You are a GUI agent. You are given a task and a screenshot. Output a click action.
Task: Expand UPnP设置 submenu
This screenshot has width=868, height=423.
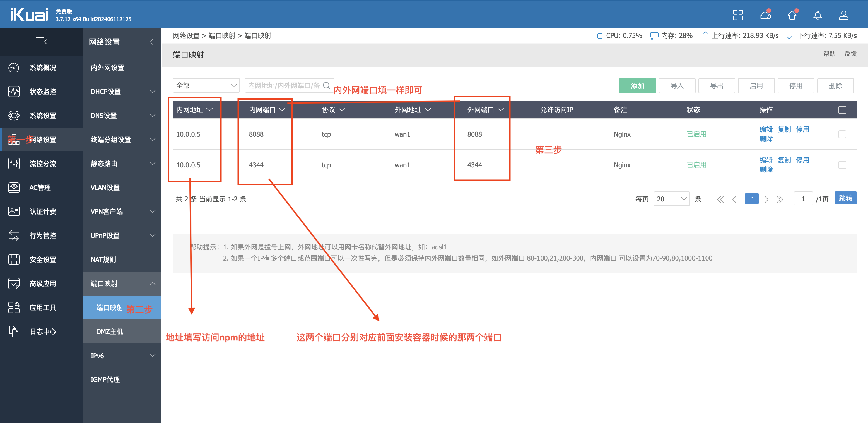[153, 235]
